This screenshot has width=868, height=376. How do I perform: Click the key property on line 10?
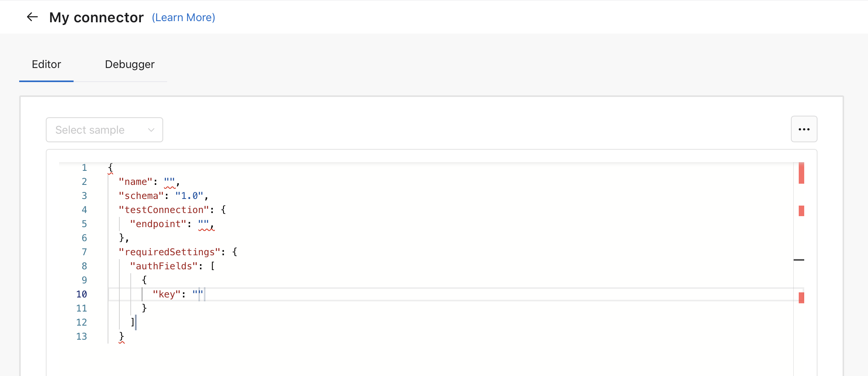(167, 294)
